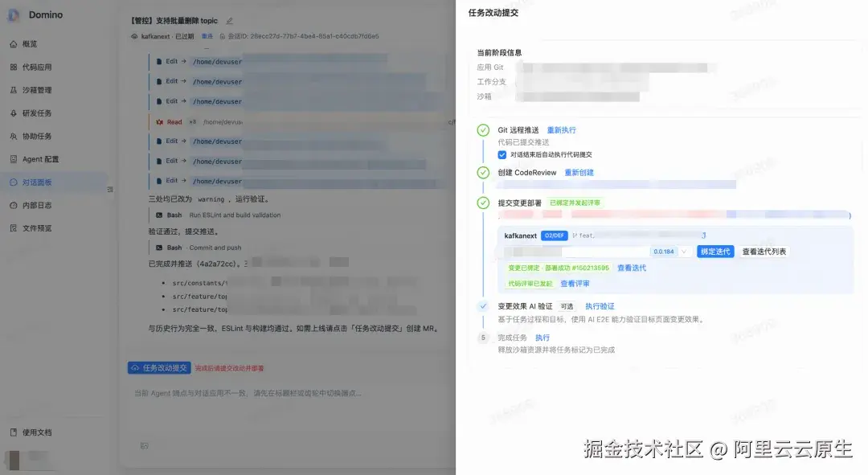Click the 查看评审 link
868x475 pixels.
point(575,284)
